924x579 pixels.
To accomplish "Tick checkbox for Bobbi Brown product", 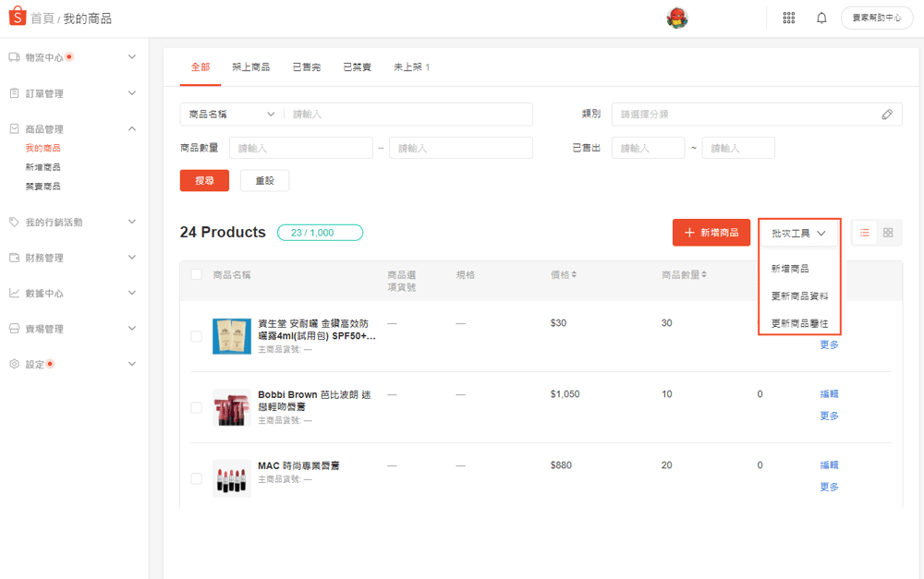I will 196,407.
